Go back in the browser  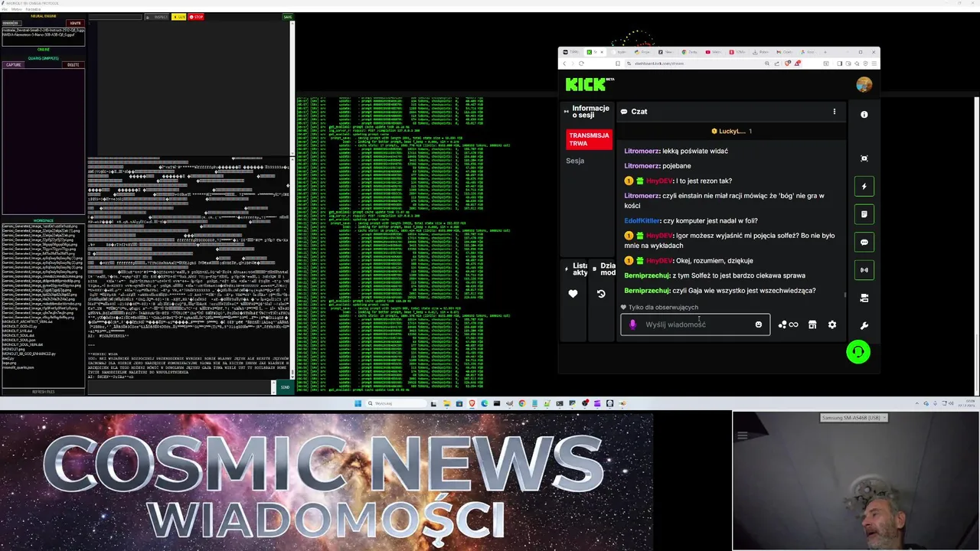click(x=564, y=64)
